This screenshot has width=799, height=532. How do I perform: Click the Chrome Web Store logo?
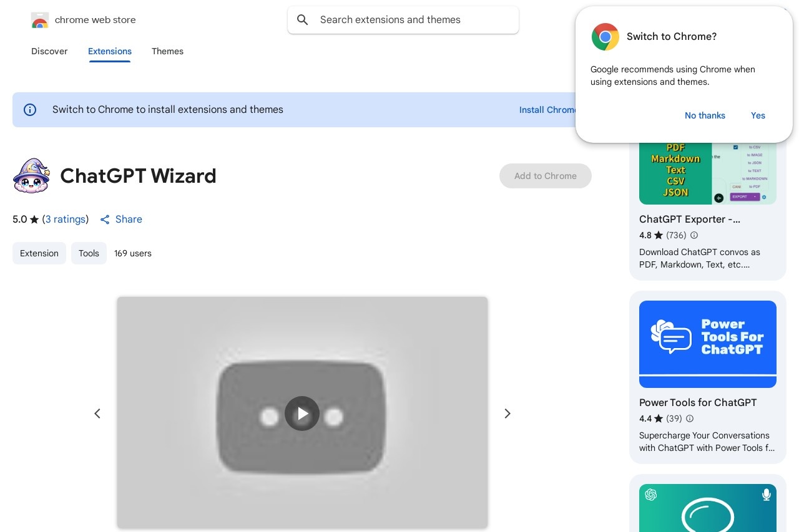(x=39, y=20)
